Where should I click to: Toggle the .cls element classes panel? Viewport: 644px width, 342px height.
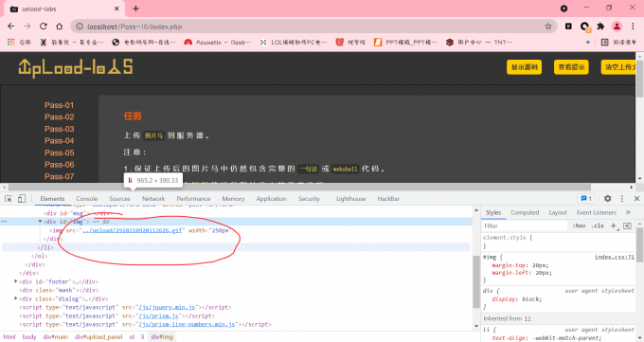[x=599, y=225]
